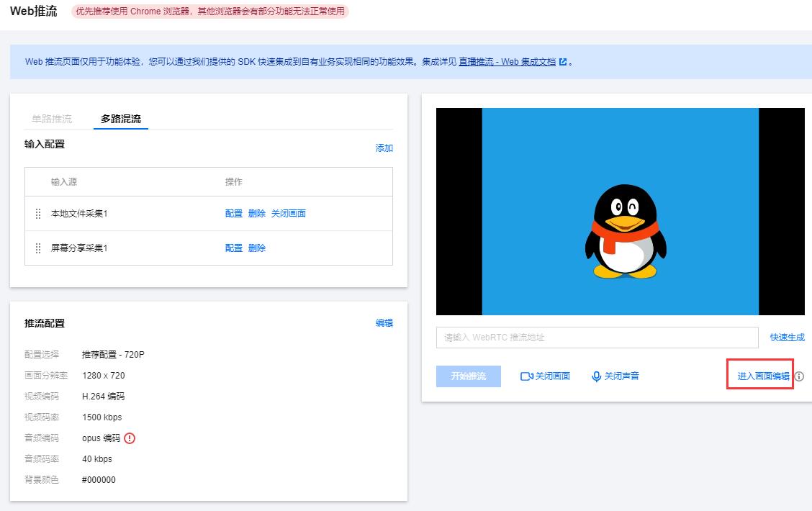Edit the 推流配置 settings via 编辑
The height and width of the screenshot is (511, 812).
click(384, 323)
